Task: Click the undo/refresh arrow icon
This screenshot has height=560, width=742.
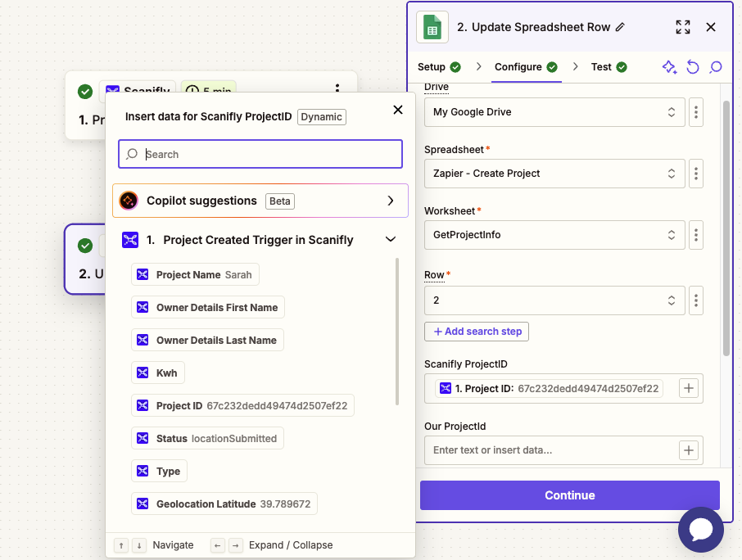Action: tap(693, 67)
